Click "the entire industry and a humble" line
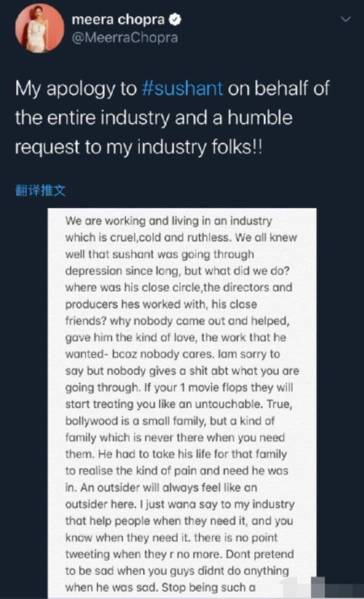This screenshot has height=599, width=364. click(153, 118)
